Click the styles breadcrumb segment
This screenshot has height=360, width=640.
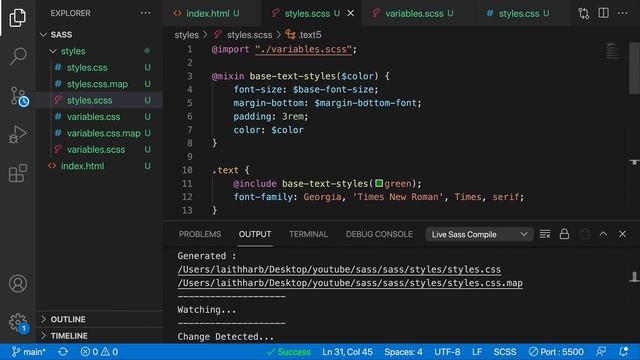point(187,35)
